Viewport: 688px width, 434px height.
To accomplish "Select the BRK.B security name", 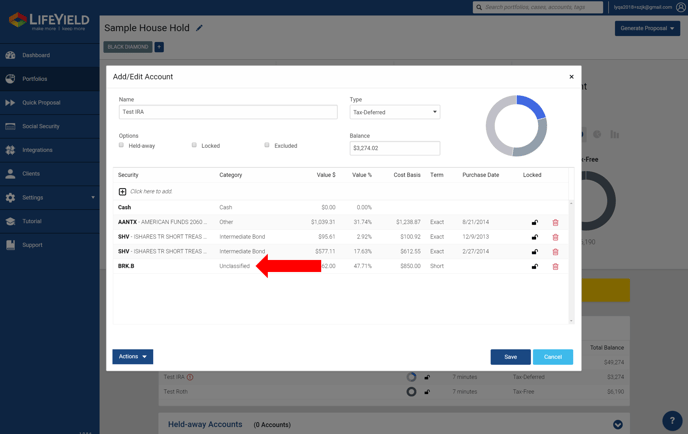I will [126, 266].
